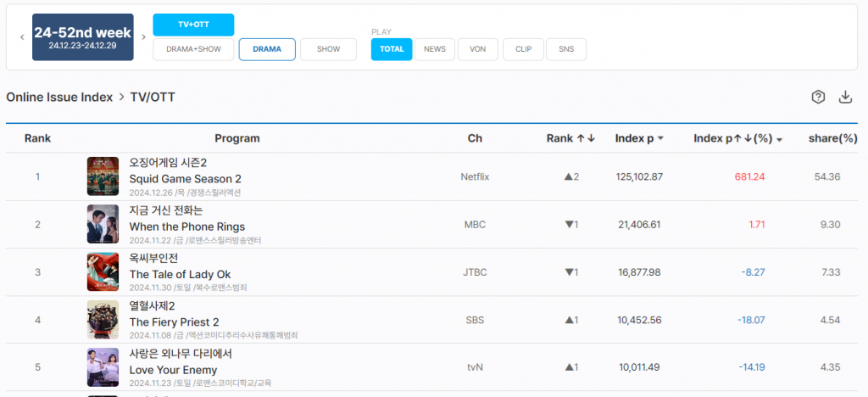Click the share(%) column header
The image size is (868, 397).
click(x=832, y=138)
